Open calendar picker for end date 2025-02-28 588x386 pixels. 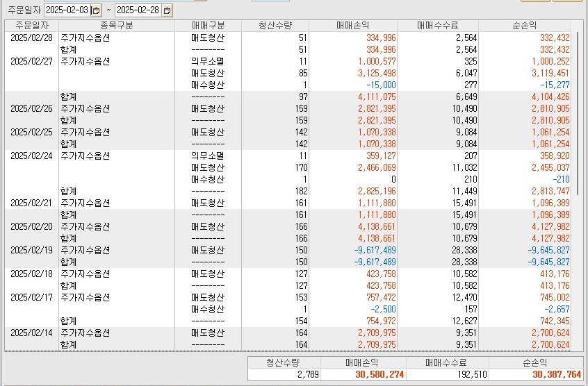[x=168, y=10]
